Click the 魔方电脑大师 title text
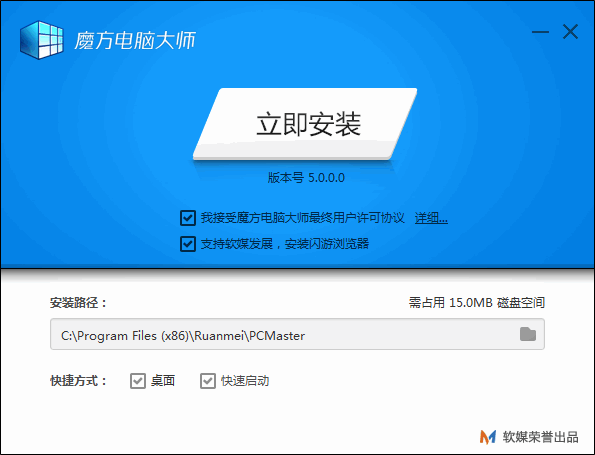The width and height of the screenshot is (595, 455). pos(135,41)
